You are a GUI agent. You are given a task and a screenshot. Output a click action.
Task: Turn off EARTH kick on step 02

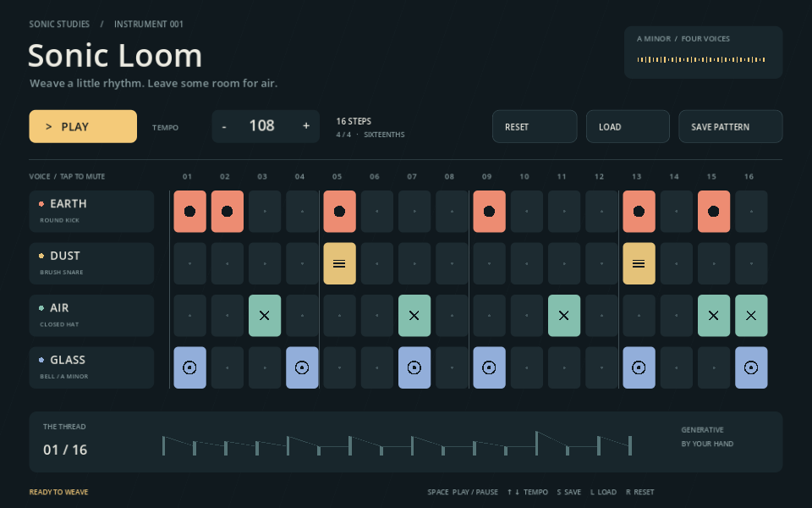click(228, 212)
